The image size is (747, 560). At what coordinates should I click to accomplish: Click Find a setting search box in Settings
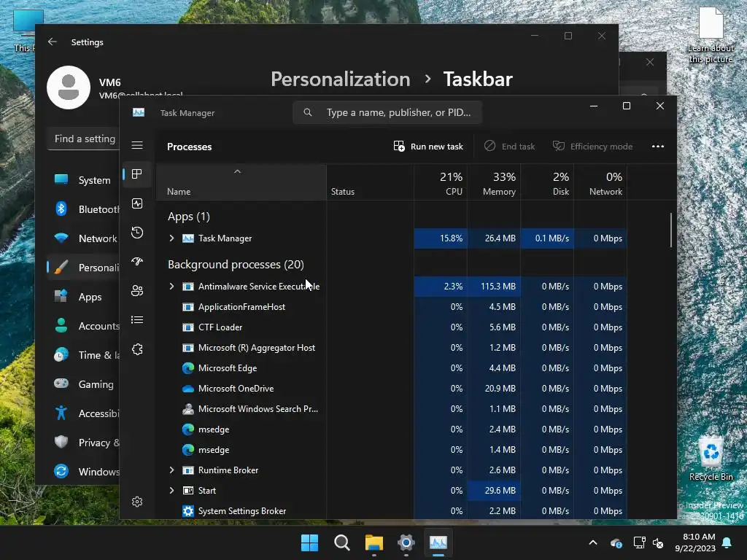pos(83,139)
